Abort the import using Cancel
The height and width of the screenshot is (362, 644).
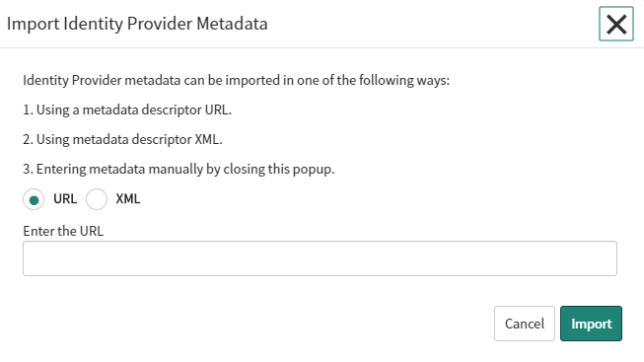[x=525, y=324]
